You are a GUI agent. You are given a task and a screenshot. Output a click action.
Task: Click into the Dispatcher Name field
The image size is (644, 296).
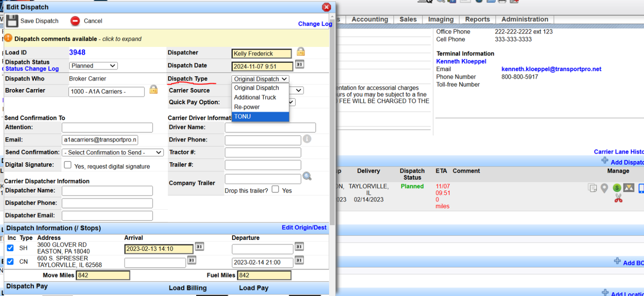coord(107,191)
